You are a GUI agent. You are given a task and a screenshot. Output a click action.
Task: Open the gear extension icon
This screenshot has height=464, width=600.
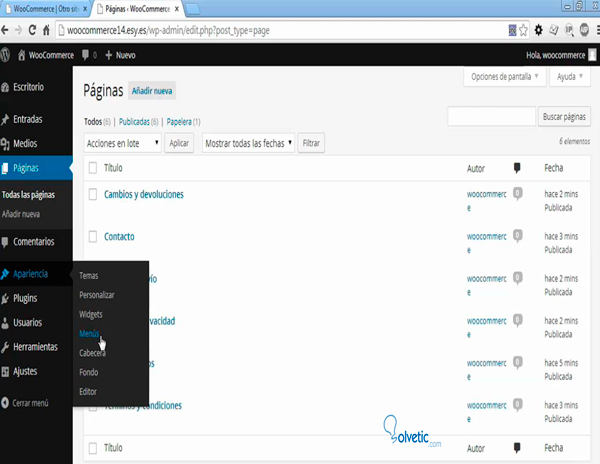click(538, 30)
